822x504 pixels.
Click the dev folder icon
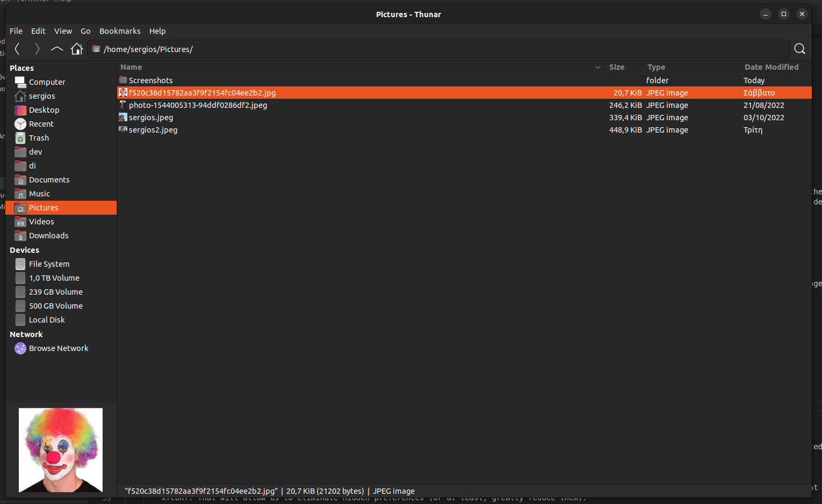pyautogui.click(x=20, y=152)
